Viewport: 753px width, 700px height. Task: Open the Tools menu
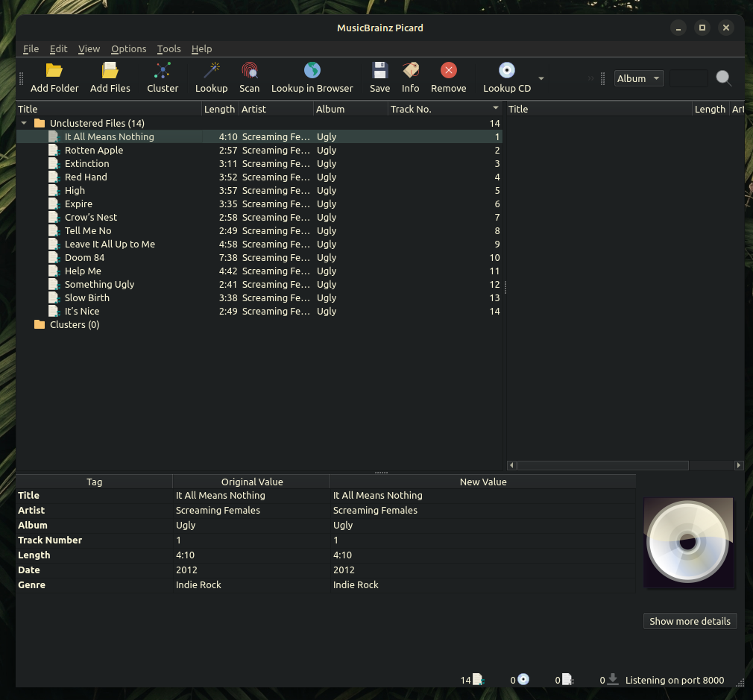168,49
